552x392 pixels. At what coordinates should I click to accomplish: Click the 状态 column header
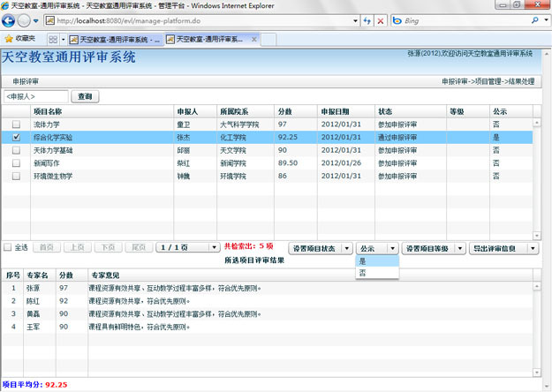coord(411,111)
